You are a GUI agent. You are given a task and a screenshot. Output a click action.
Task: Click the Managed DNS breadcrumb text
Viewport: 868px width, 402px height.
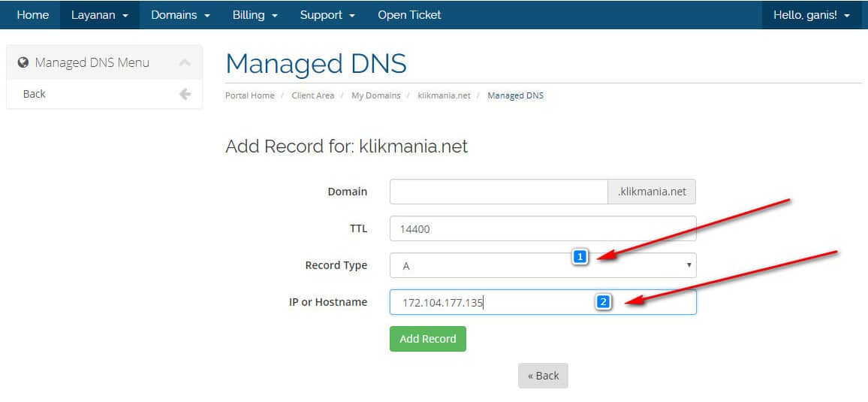pos(515,95)
